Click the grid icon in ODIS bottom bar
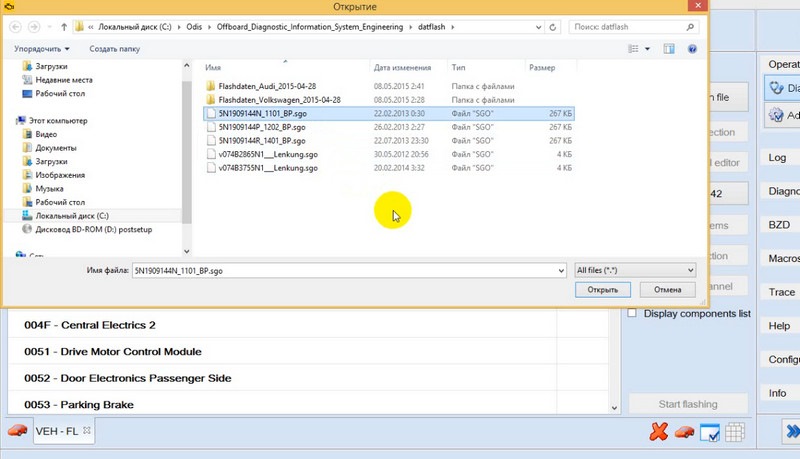Screen dimensions: 800x459 735,432
